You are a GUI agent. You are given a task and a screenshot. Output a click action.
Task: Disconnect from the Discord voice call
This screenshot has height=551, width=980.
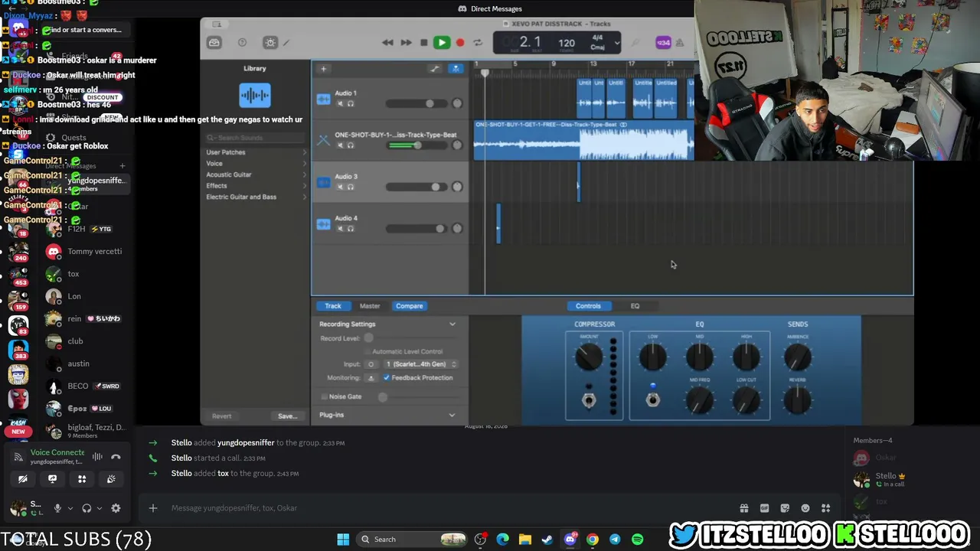[x=116, y=457]
